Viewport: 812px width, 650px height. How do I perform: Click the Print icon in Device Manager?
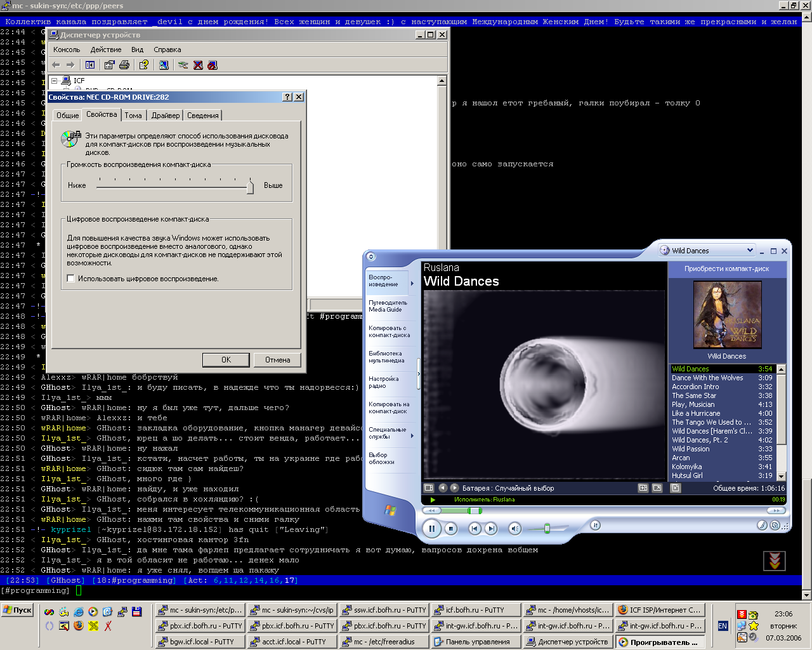pos(124,65)
